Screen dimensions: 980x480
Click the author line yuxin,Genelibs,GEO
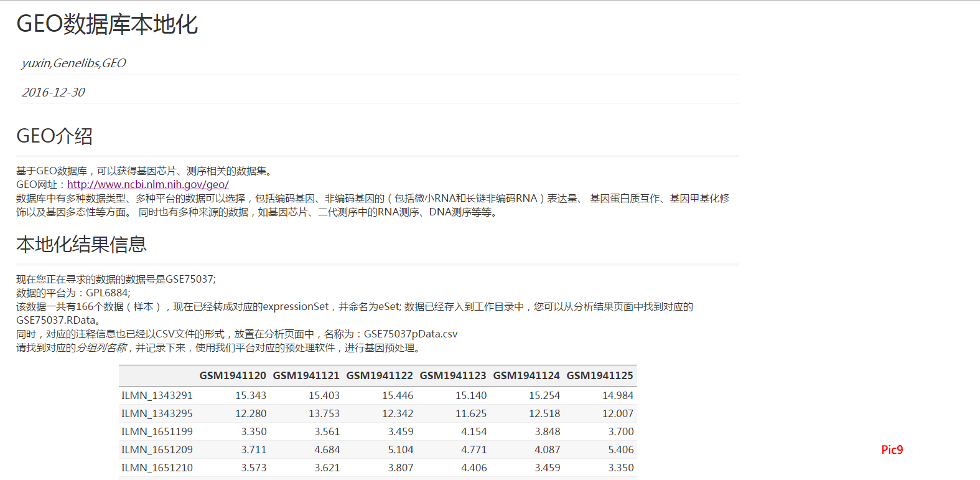click(73, 63)
